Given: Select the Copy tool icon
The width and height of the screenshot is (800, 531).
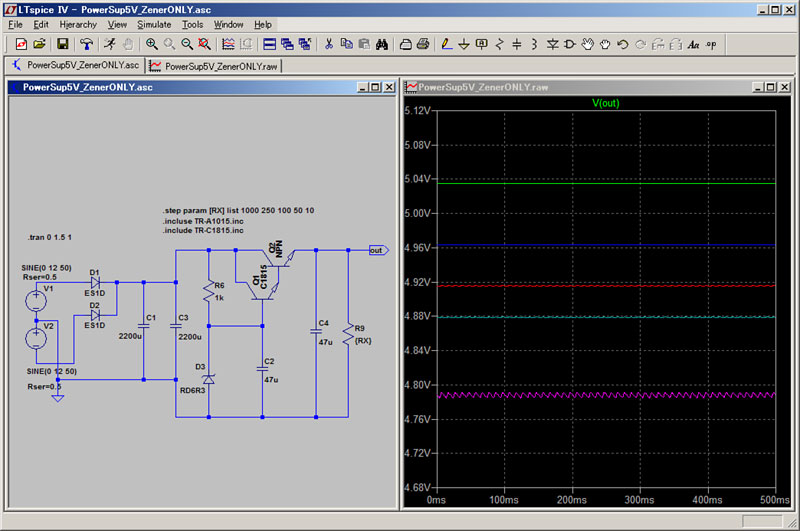Looking at the screenshot, I should click(x=346, y=44).
